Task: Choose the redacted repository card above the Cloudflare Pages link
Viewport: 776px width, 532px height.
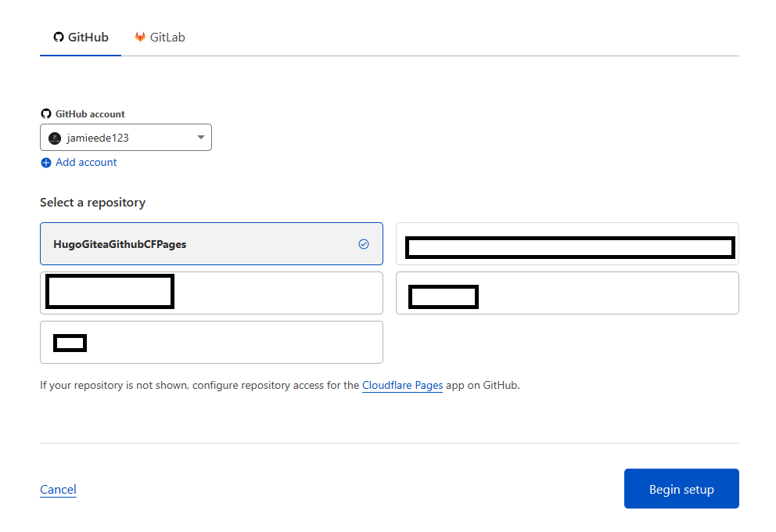Action: [211, 342]
